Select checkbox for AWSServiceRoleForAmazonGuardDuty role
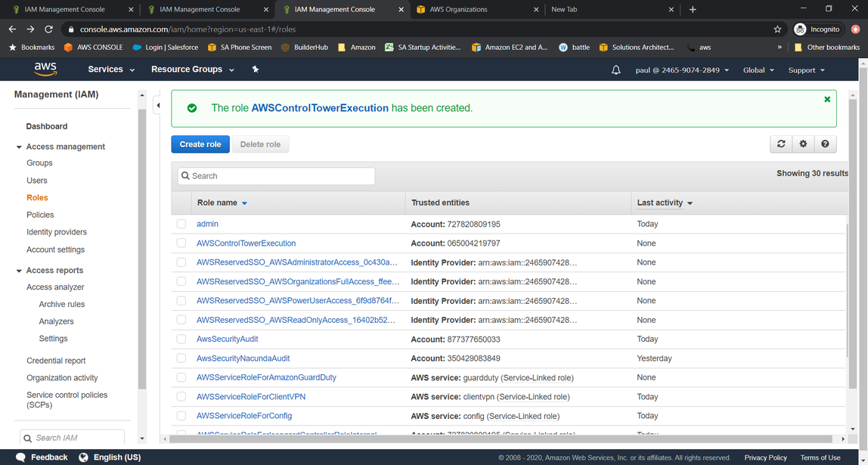The image size is (868, 465). click(x=181, y=377)
